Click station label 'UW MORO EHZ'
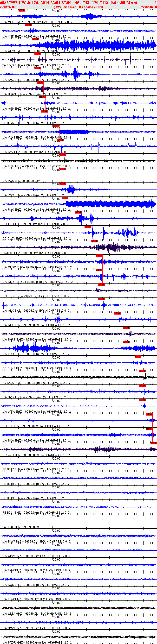The height and width of the screenshot is (644, 157). coord(13,22)
